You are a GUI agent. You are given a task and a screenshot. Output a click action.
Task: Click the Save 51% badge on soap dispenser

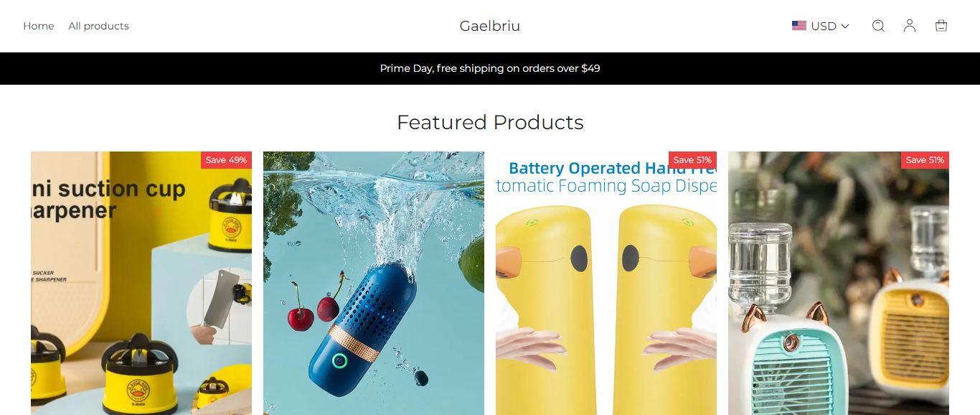(x=692, y=160)
